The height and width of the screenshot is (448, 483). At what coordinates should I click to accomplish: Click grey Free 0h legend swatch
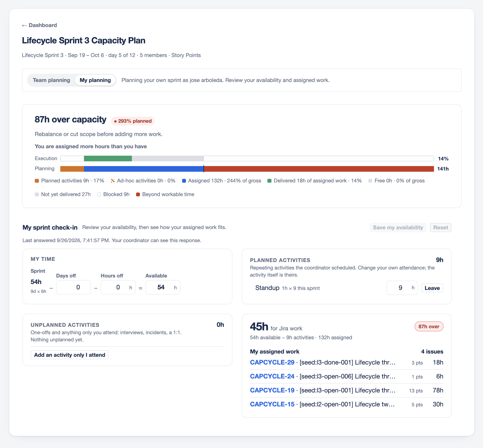(x=370, y=181)
